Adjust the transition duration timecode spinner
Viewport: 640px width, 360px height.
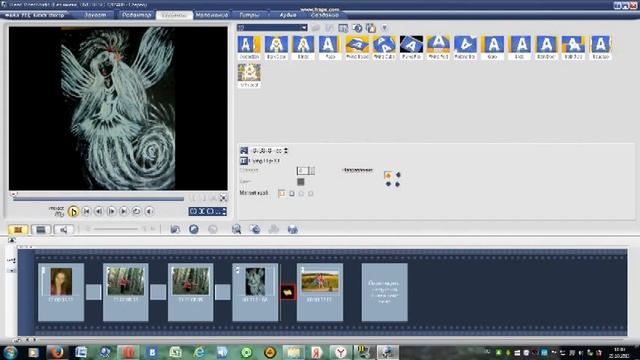tap(286, 151)
